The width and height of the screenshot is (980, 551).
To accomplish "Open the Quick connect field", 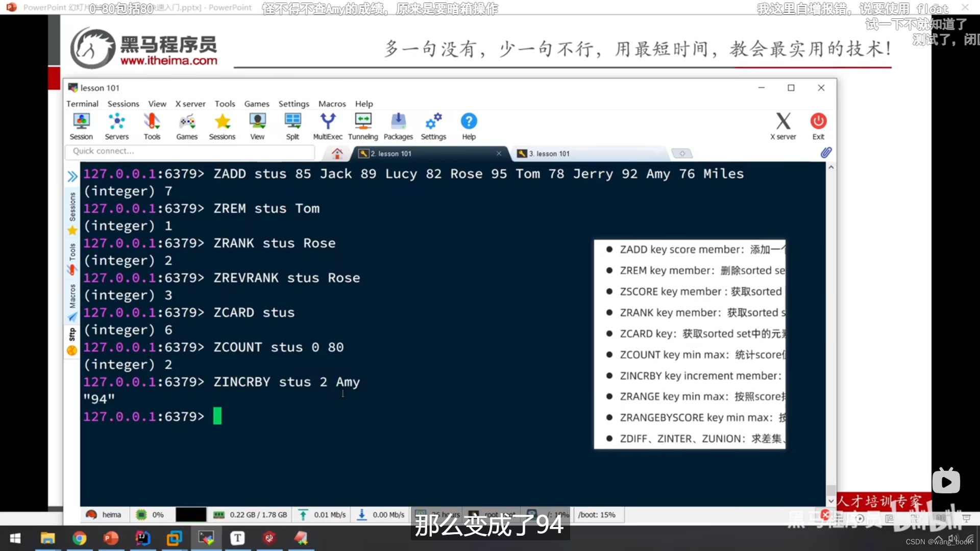I will (x=189, y=152).
